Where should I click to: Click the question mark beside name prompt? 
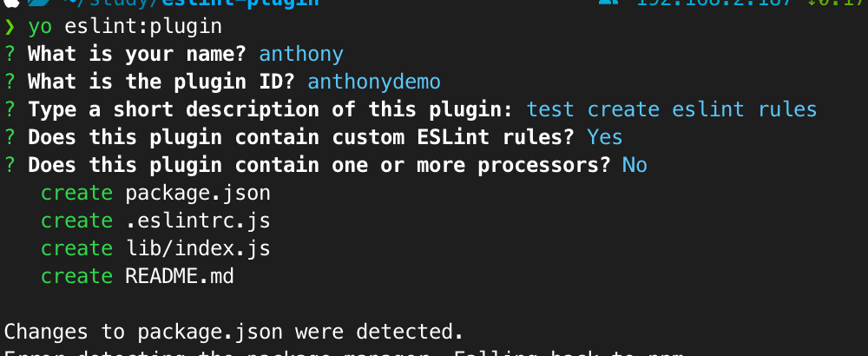tap(10, 54)
